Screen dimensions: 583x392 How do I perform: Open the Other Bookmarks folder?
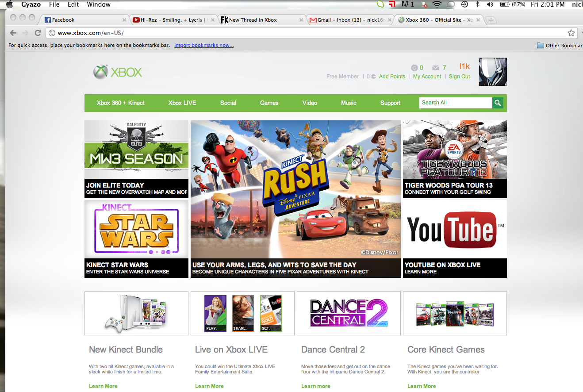(x=560, y=45)
